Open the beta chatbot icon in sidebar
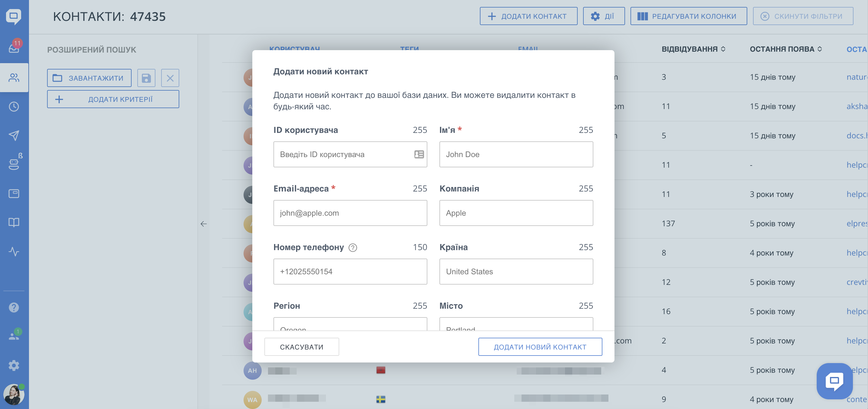 14,163
